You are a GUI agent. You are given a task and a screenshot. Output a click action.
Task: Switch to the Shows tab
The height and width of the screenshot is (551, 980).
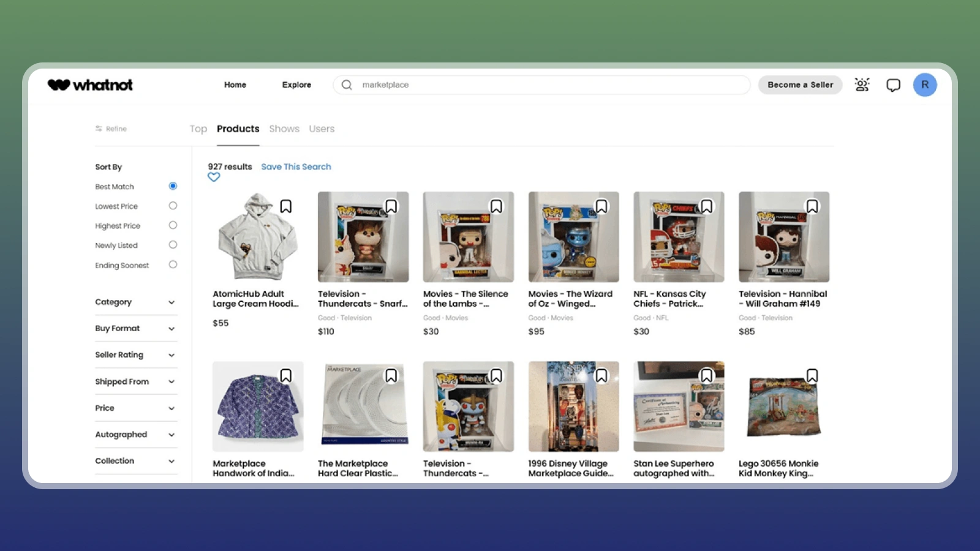tap(284, 129)
